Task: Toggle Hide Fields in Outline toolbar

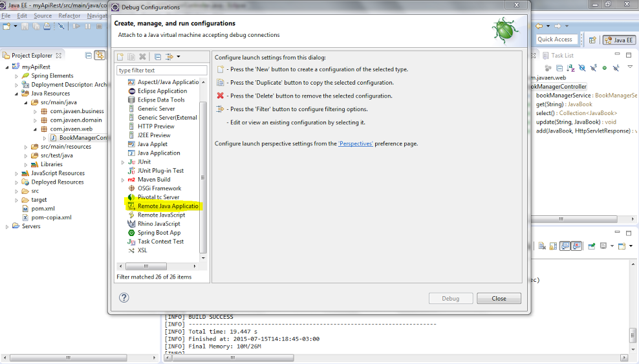Action: 582,68
